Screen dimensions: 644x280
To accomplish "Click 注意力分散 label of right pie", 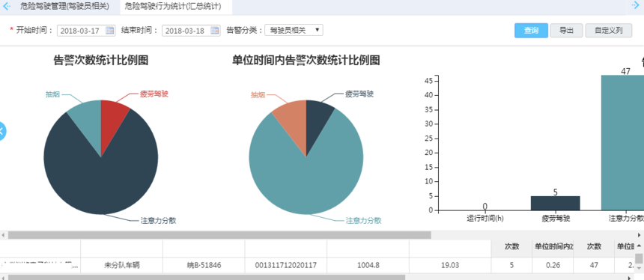I will point(363,221).
